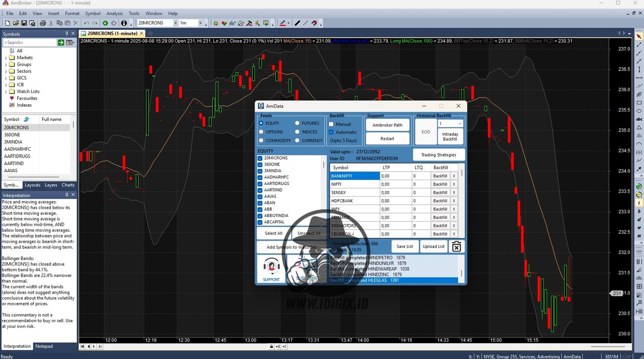Expand the Sectors tree folder
Image resolution: width=644 pixels, height=359 pixels.
coord(6,71)
